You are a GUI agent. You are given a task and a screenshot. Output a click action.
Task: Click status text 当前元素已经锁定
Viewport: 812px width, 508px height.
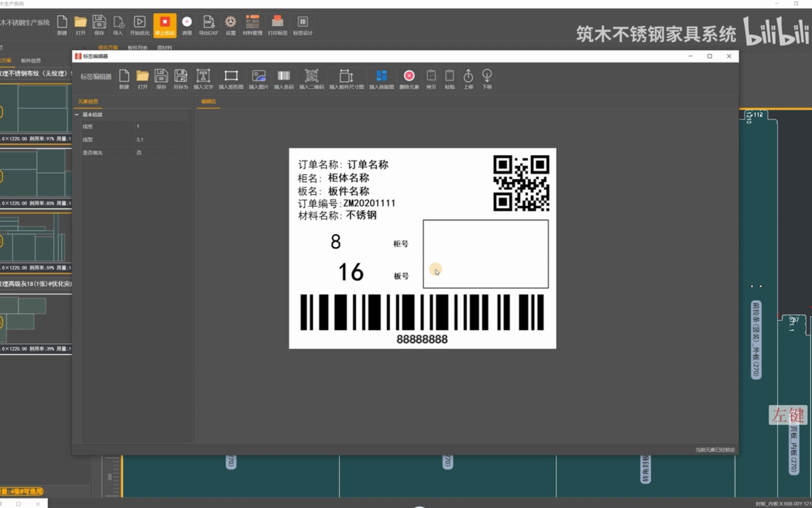[x=715, y=450]
